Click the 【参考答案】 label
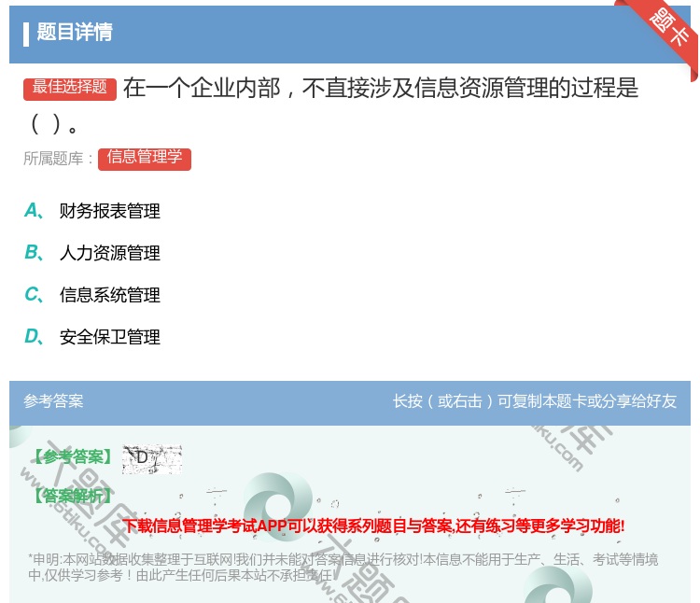The height and width of the screenshot is (603, 700). coord(73,456)
